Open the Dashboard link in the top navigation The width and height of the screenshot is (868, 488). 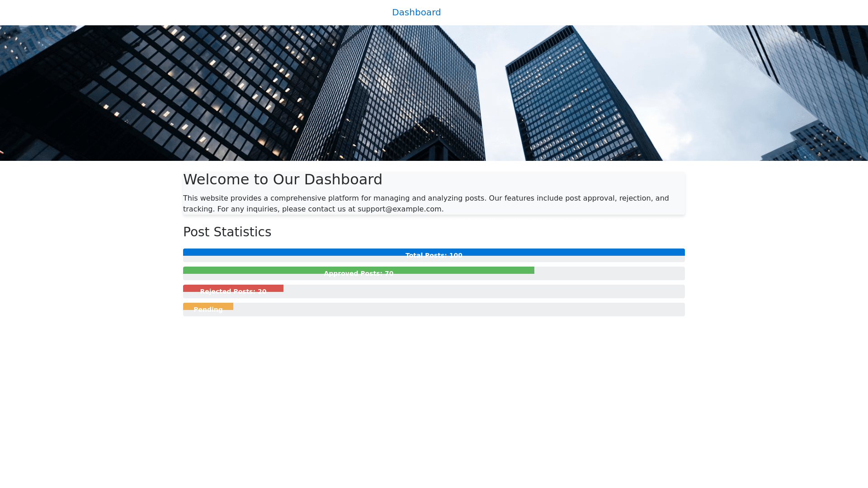(416, 12)
